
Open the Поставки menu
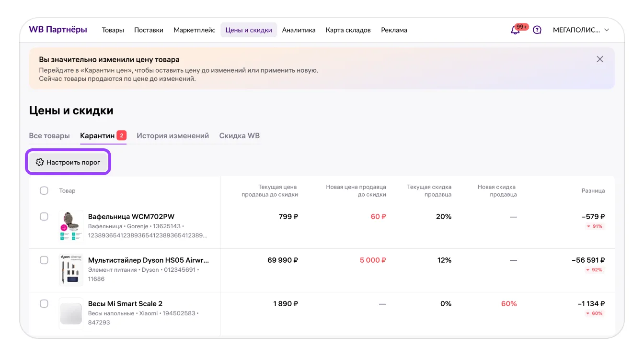tap(149, 30)
